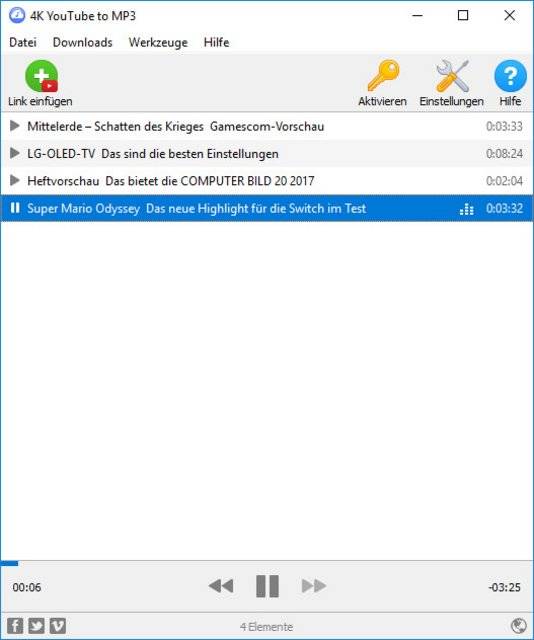Click the playback progress bar
Image resolution: width=534 pixels, height=640 pixels.
(267, 564)
